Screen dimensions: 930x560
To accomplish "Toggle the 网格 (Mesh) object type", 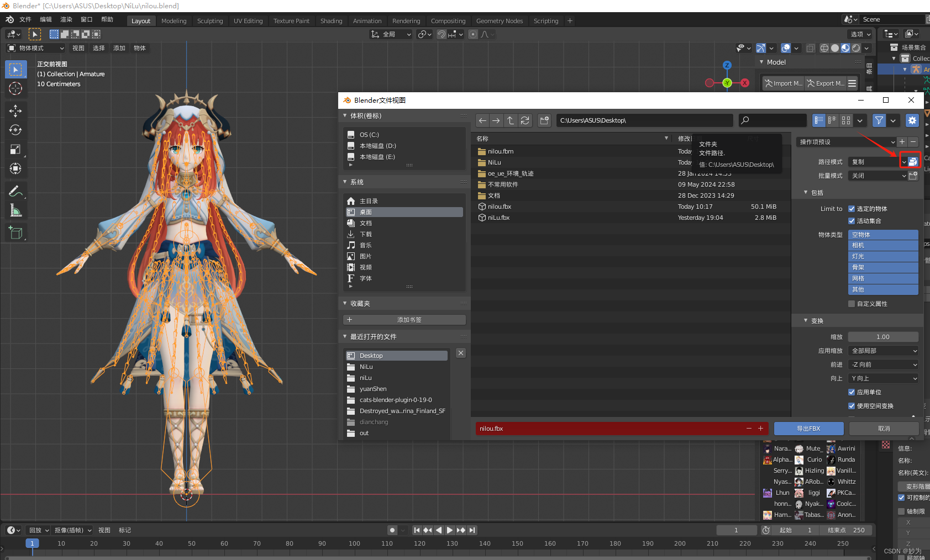I will (x=883, y=278).
